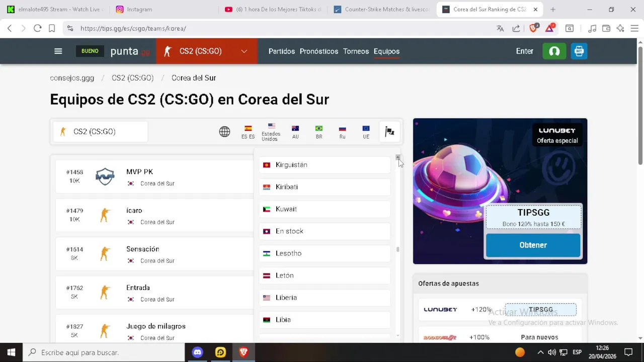Image resolution: width=644 pixels, height=362 pixels.
Task: Click the Lunubet offer TIPSGG code
Action: tap(540, 310)
